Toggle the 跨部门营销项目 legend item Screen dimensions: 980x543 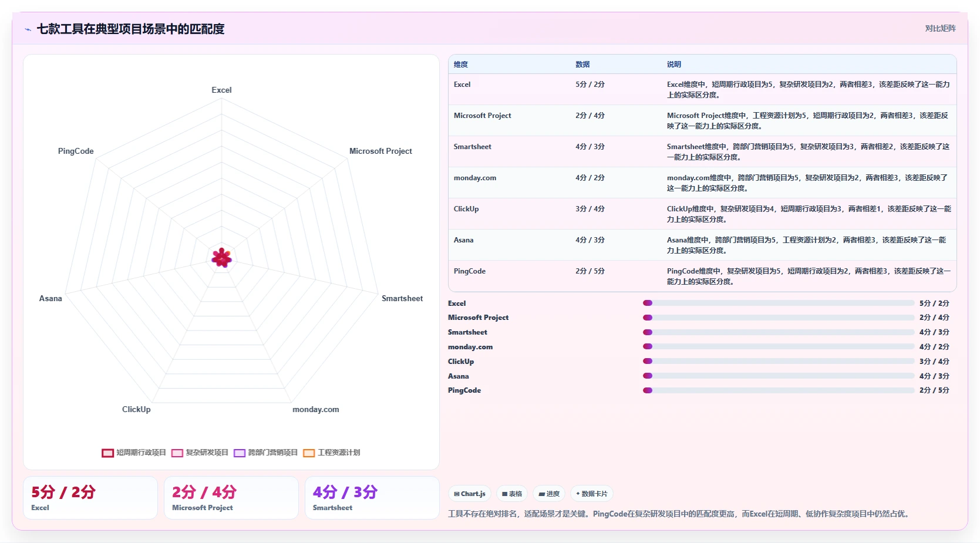coord(265,453)
